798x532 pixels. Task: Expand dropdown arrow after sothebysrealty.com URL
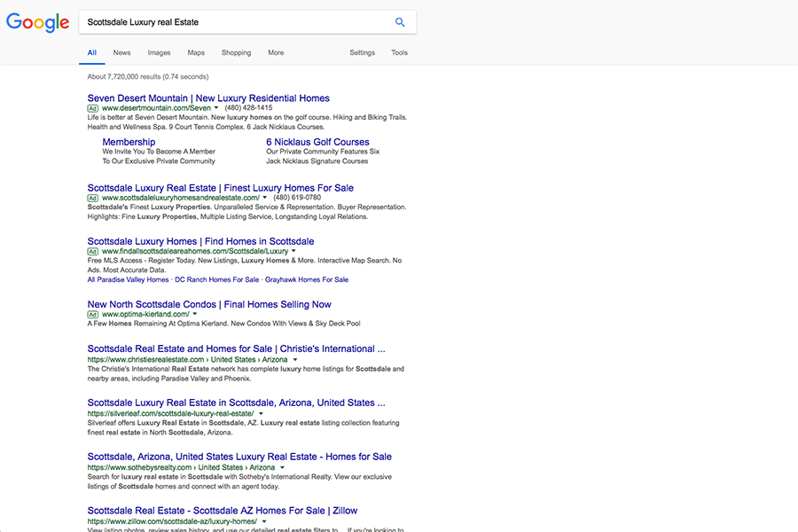(x=283, y=467)
